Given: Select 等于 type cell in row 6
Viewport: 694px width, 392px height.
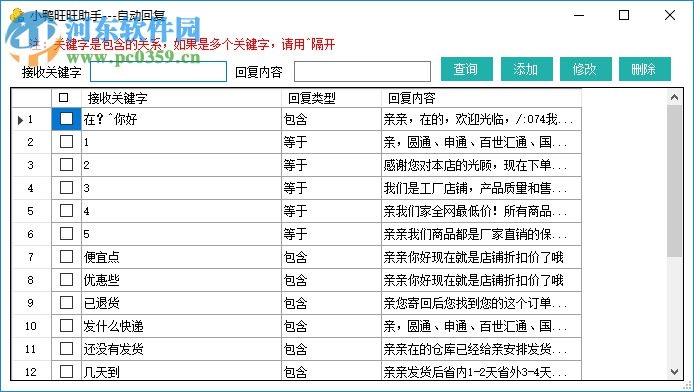Looking at the screenshot, I should click(x=332, y=234).
